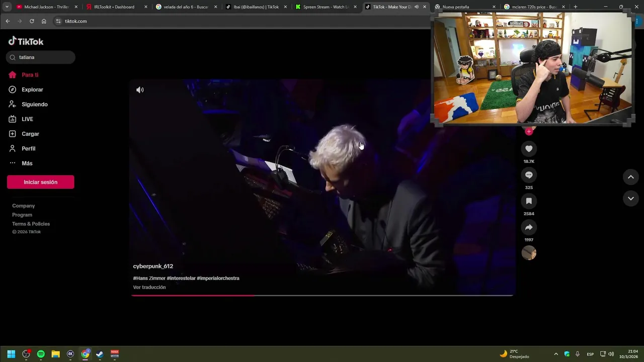Open the volume tray icon

611,354
